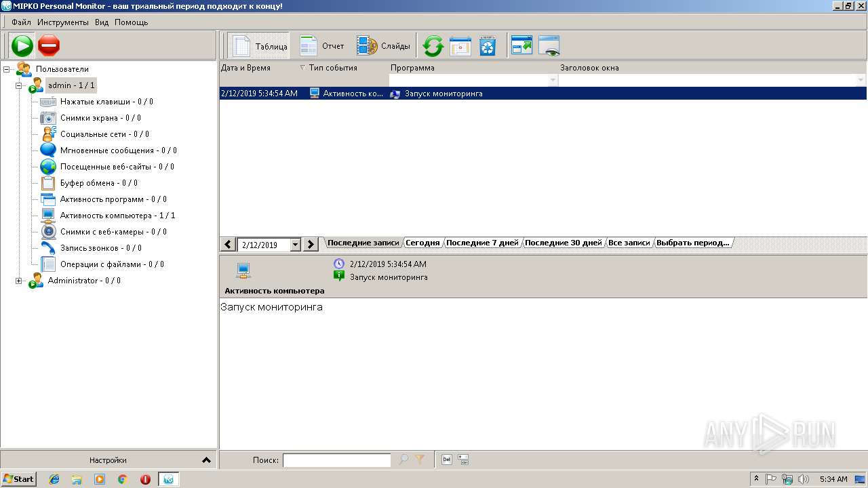Viewport: 868px width, 488px height.
Task: Open the 2/12/2019 date picker dropdown
Action: [x=295, y=245]
